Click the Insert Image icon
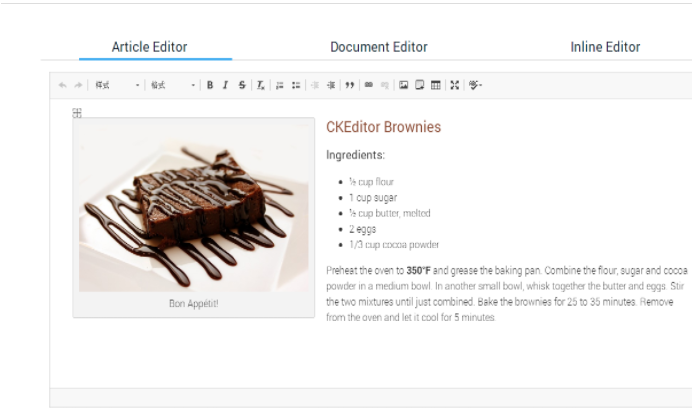This screenshot has width=692, height=410. click(x=404, y=86)
